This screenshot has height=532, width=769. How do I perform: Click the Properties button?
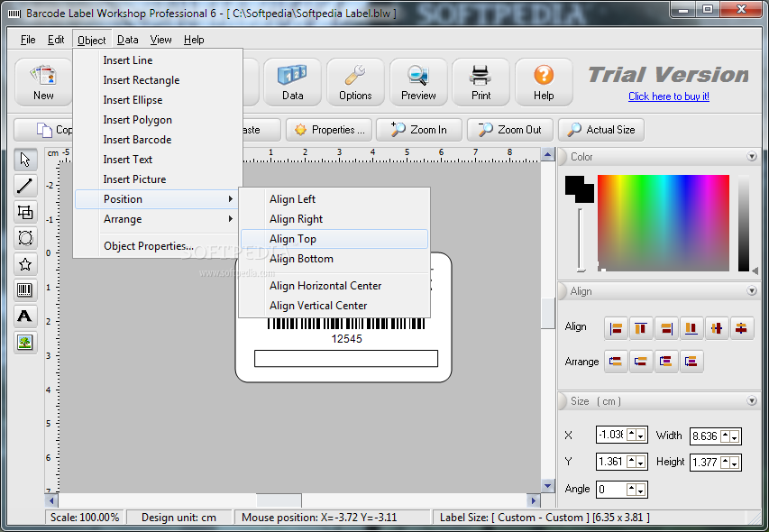(x=329, y=130)
